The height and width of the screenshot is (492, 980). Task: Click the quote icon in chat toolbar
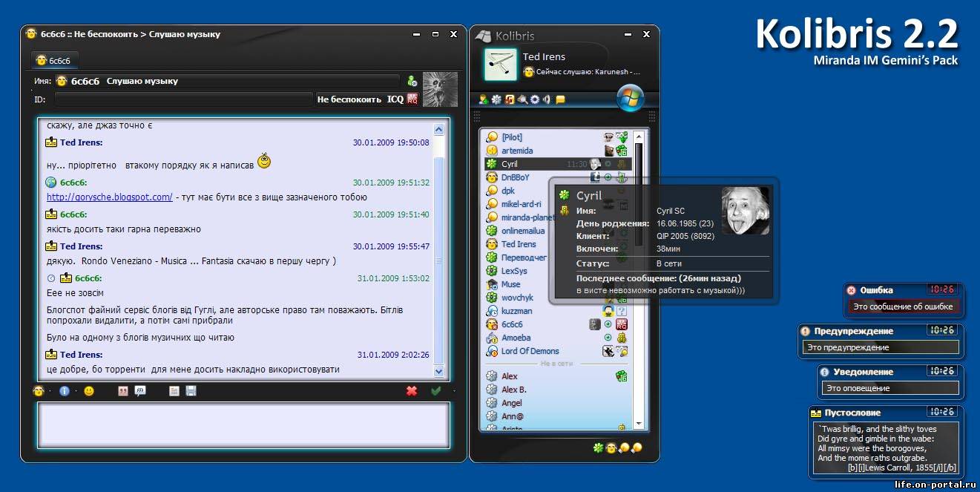coord(123,391)
